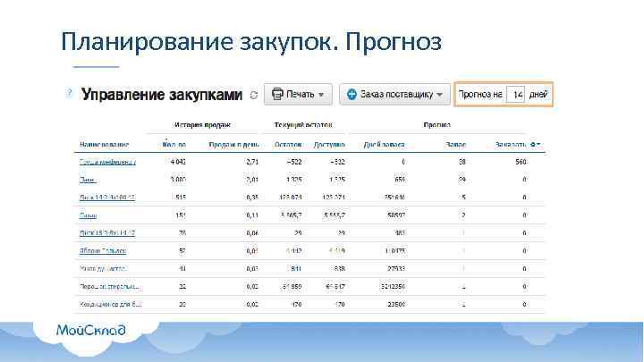The image size is (644, 362).
Task: Select the 560 value in Заказать
Action: coord(521,162)
